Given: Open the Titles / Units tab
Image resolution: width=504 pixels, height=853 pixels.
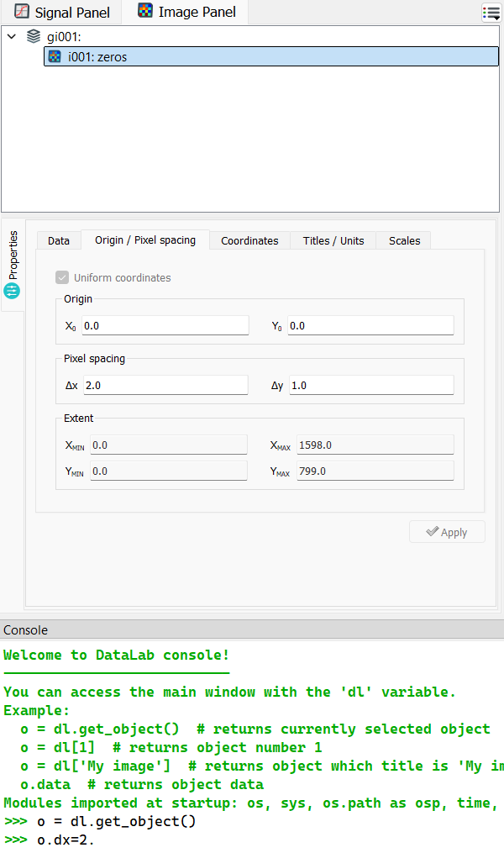Looking at the screenshot, I should [333, 240].
